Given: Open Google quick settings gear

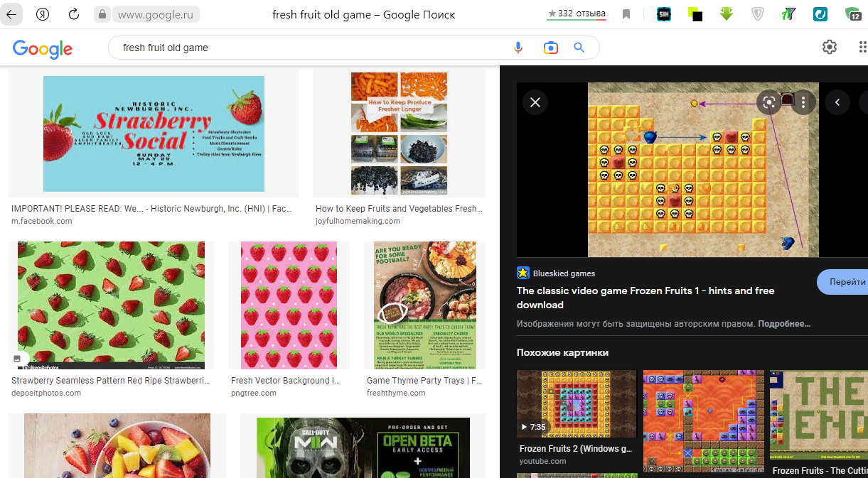Looking at the screenshot, I should [x=830, y=47].
